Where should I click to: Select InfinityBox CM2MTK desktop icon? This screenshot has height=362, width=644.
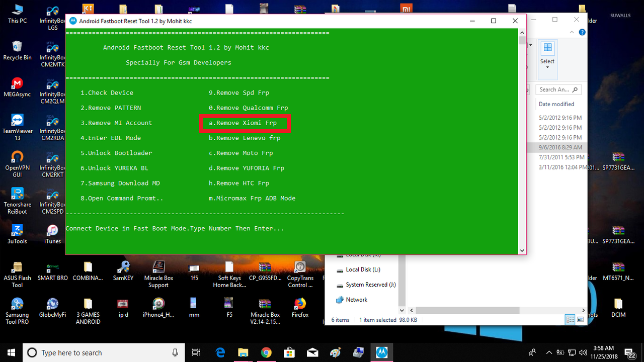(53, 54)
